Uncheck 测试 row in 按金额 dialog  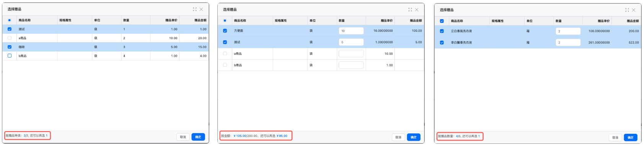pyautogui.click(x=225, y=42)
